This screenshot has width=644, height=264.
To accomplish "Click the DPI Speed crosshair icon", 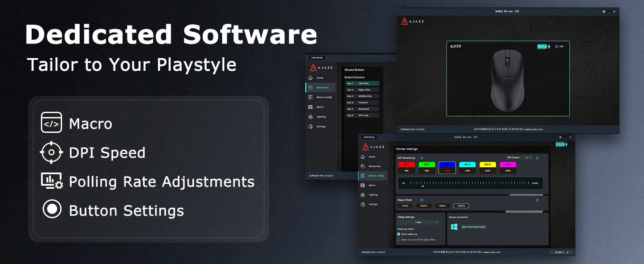I will pyautogui.click(x=51, y=153).
